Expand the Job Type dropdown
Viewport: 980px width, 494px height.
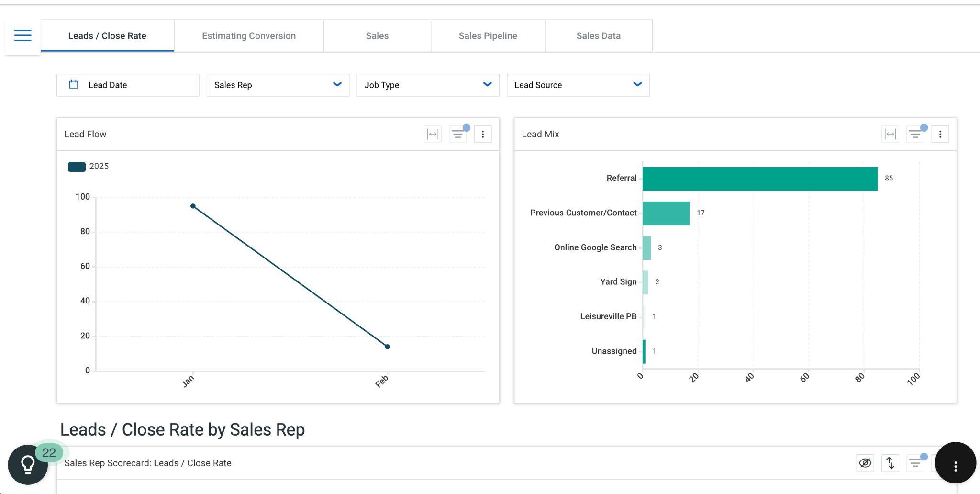pos(428,85)
